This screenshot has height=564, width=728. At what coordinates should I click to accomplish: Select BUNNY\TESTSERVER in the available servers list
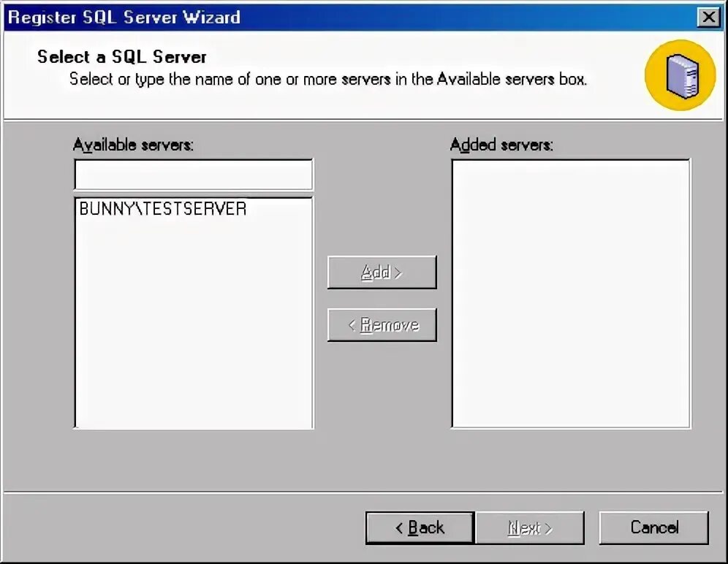[162, 209]
